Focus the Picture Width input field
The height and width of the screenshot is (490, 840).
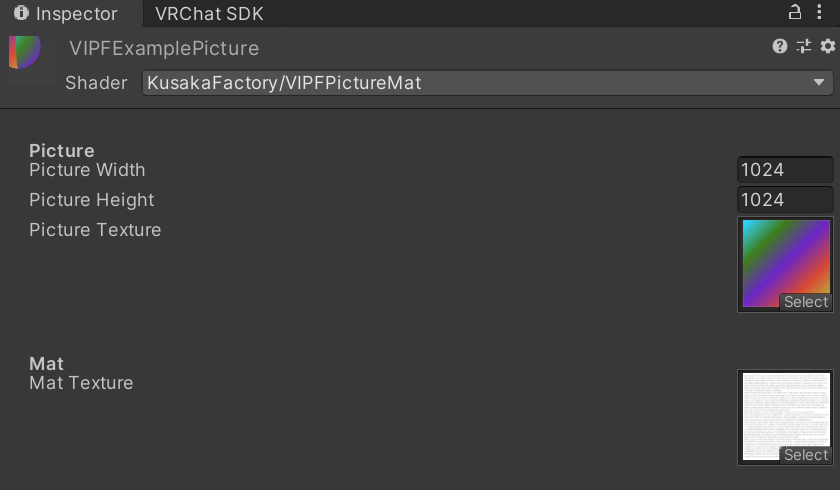tap(785, 170)
